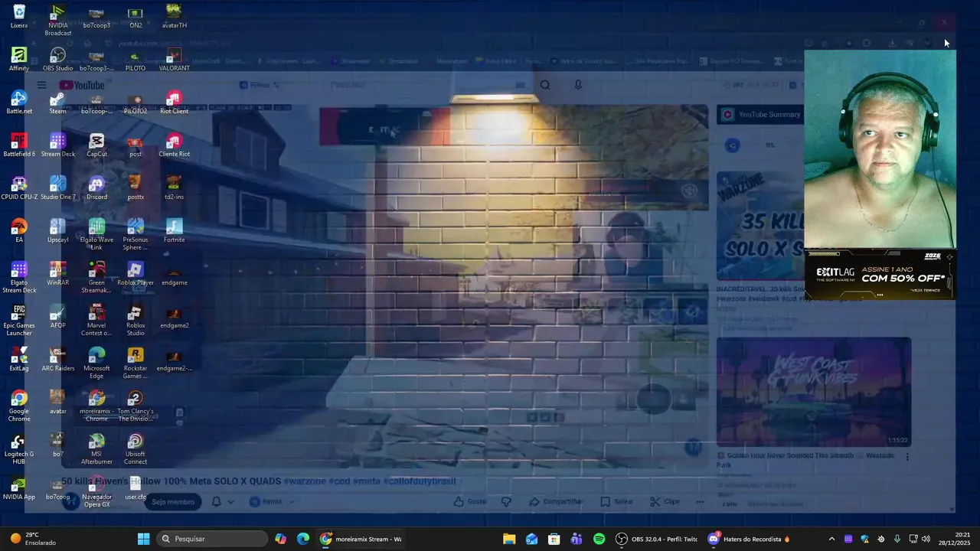Select the OBS Studio desktop shortcut
This screenshot has width=980, height=551.
pyautogui.click(x=57, y=60)
